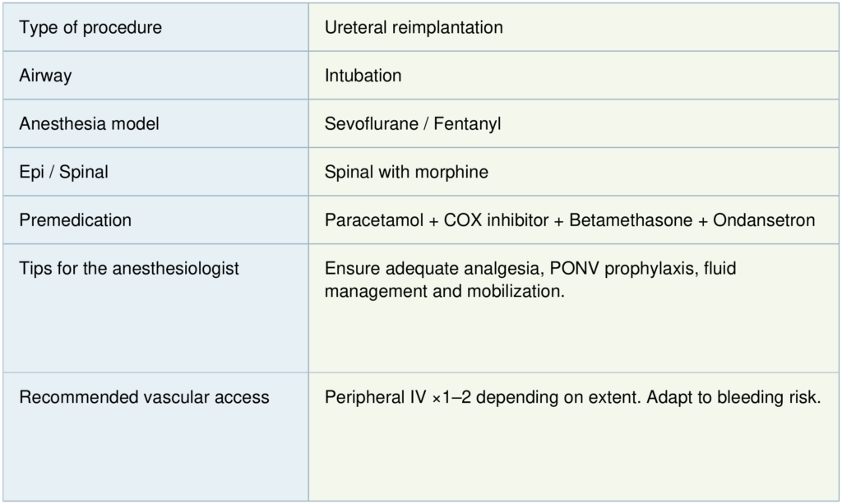The width and height of the screenshot is (842, 504).
Task: Select the "Sevoflurane / Fentanyl" cell
Action: [413, 124]
